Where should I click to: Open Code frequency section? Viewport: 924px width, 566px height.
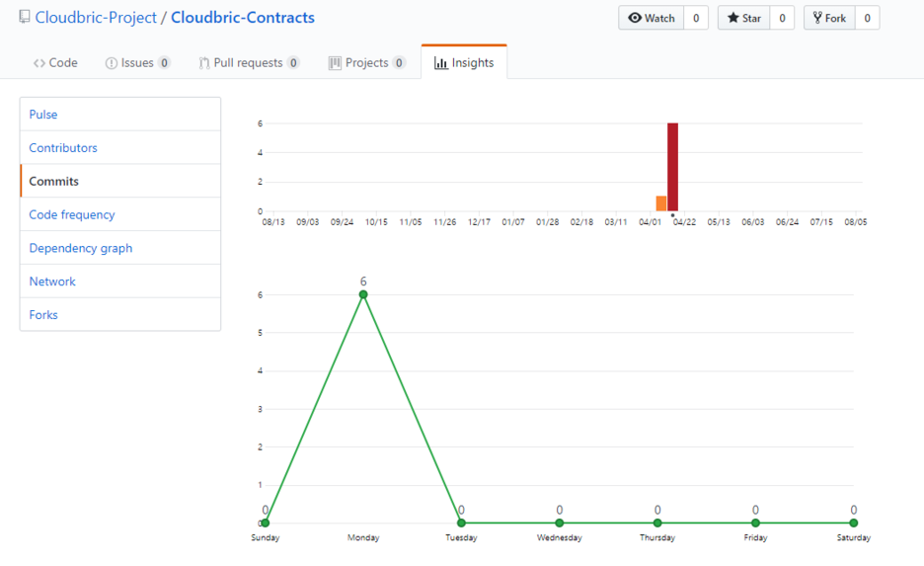120,214
